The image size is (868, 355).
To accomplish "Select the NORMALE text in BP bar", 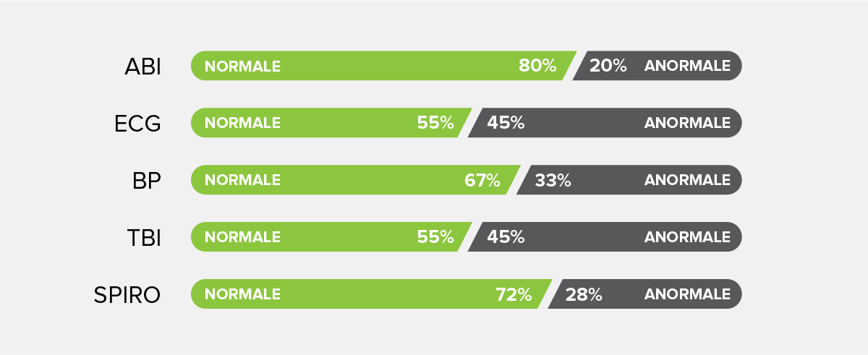I will click(242, 181).
